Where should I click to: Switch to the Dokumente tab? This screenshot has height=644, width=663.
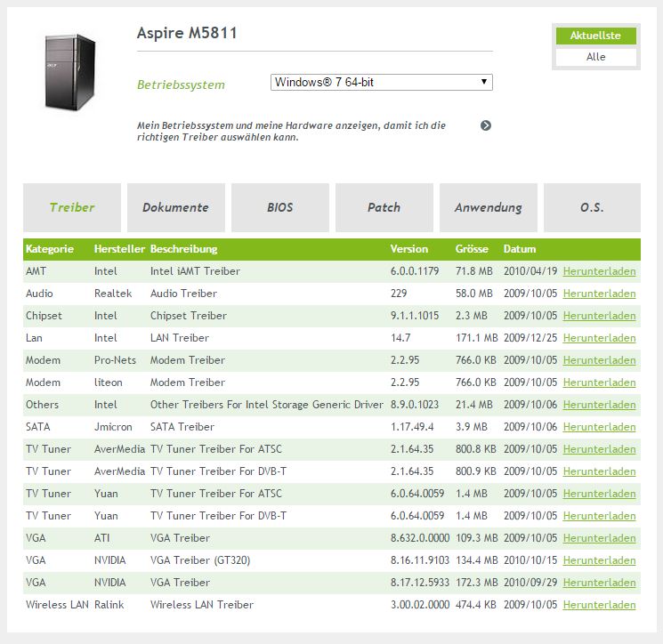[176, 207]
